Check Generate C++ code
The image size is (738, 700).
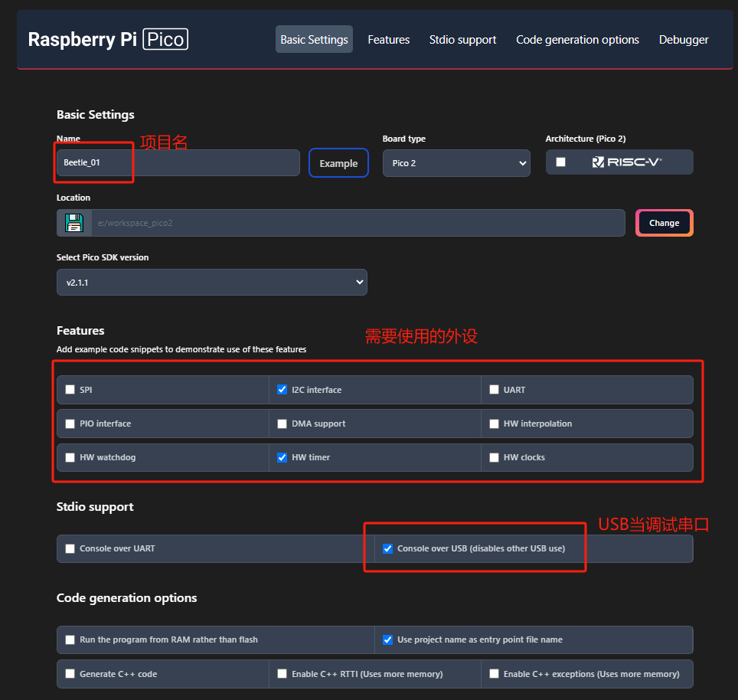pos(70,674)
